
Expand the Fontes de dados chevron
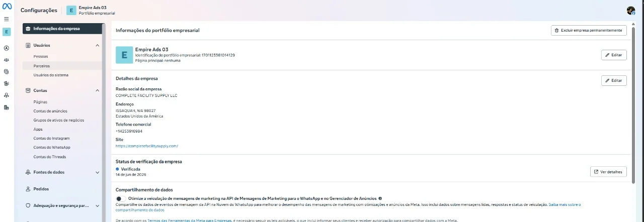97,172
